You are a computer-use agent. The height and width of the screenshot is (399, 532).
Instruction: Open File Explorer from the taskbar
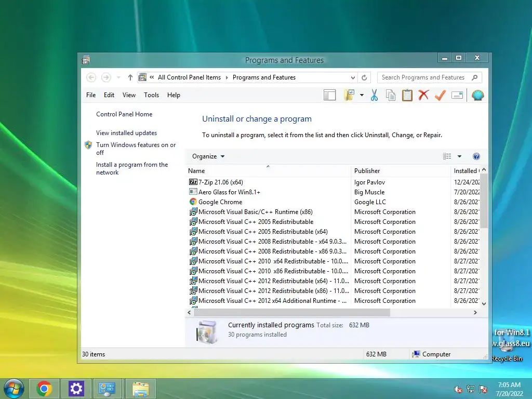pyautogui.click(x=140, y=389)
